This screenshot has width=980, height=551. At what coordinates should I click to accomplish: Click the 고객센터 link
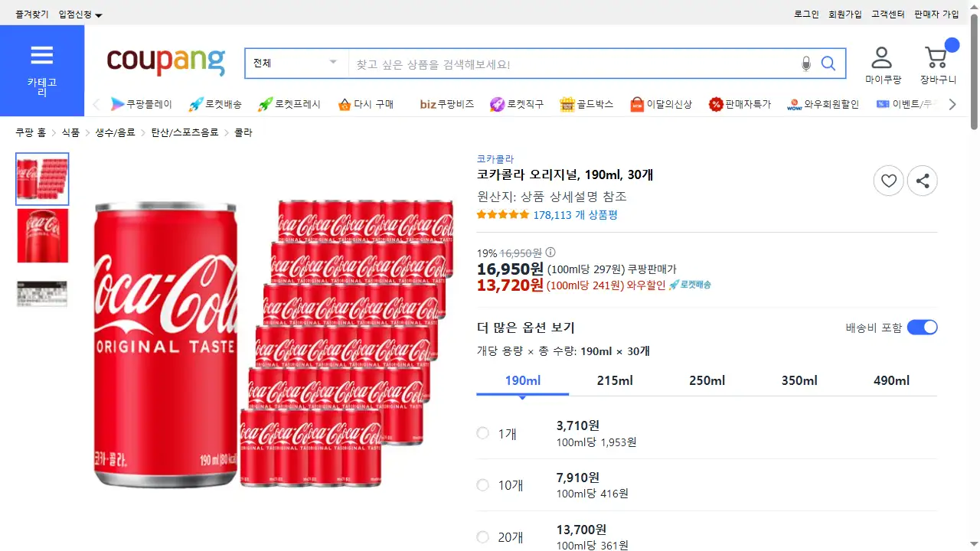point(888,15)
